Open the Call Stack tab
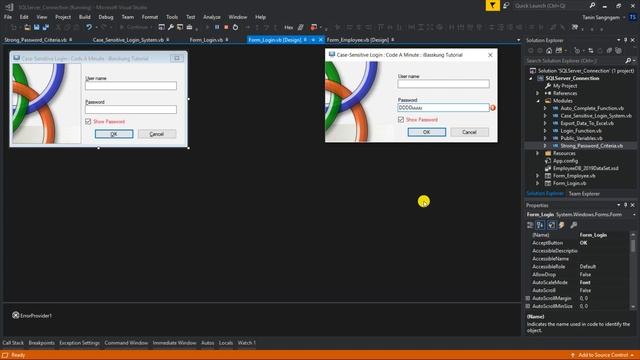The image size is (640, 360). click(x=13, y=343)
